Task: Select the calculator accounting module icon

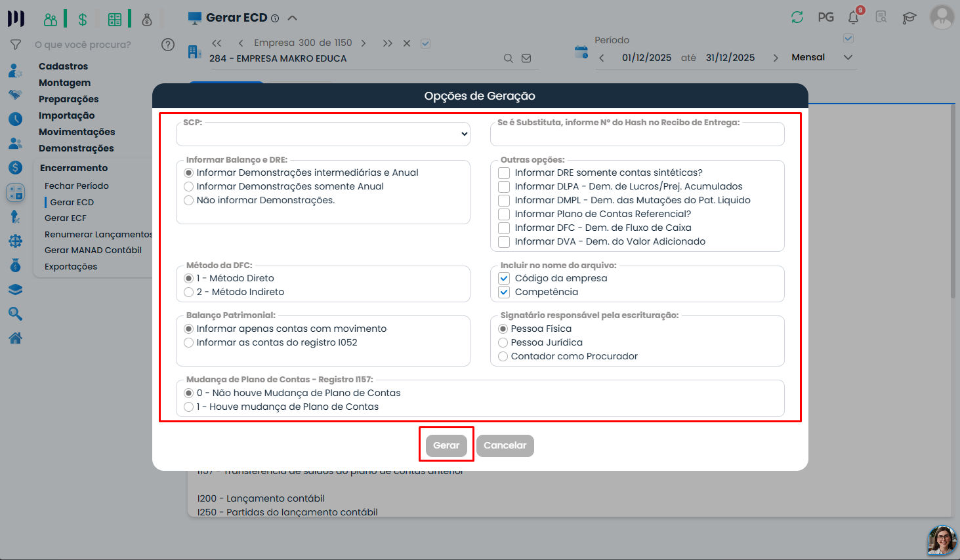Action: point(115,19)
